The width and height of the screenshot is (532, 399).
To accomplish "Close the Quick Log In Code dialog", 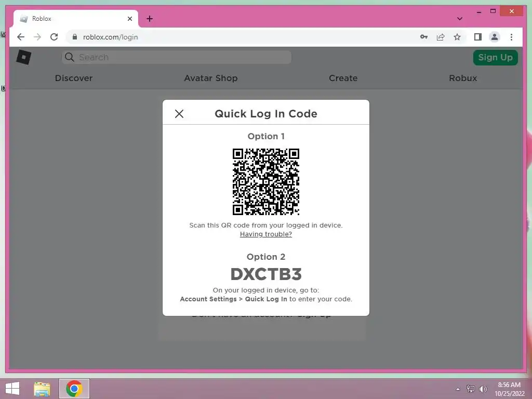I will tap(179, 114).
